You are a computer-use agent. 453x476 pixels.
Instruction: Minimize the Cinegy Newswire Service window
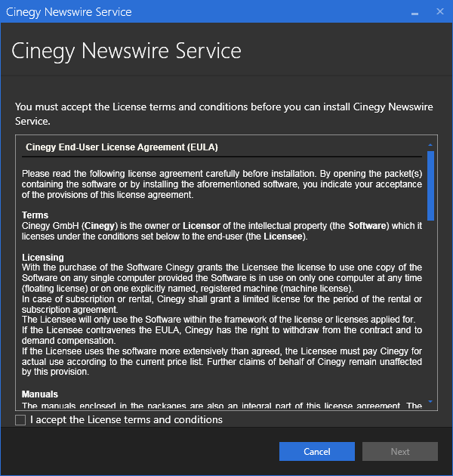coord(414,12)
